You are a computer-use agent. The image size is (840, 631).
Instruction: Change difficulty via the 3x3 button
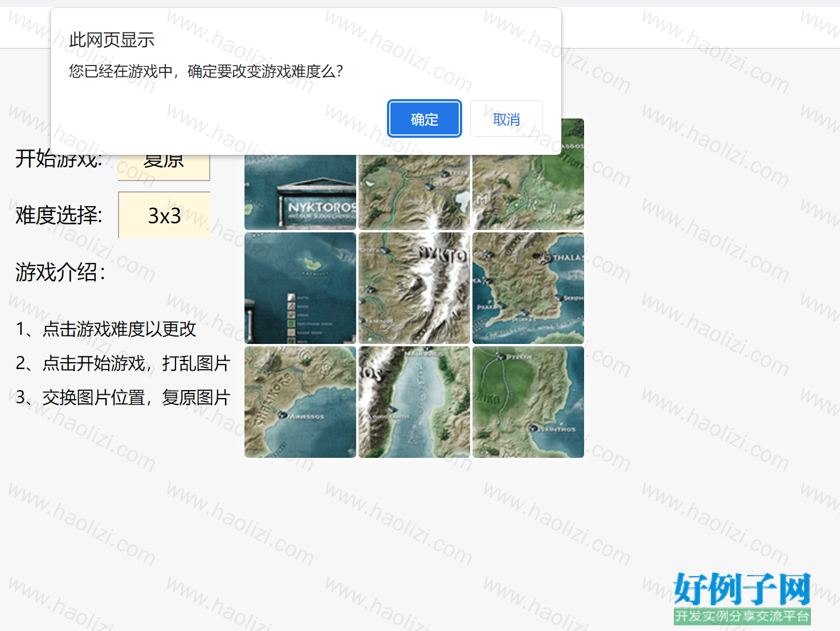click(x=164, y=215)
